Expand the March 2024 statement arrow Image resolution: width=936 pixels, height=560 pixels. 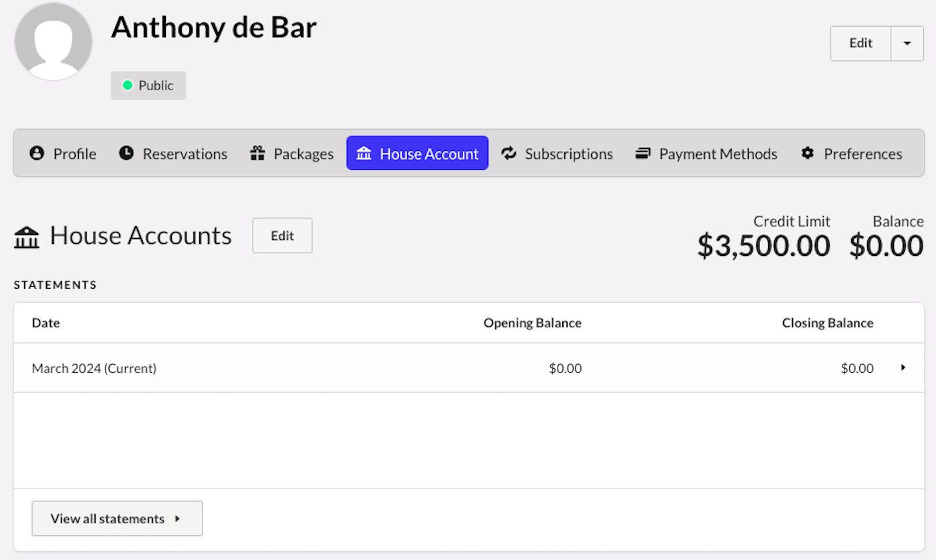903,368
